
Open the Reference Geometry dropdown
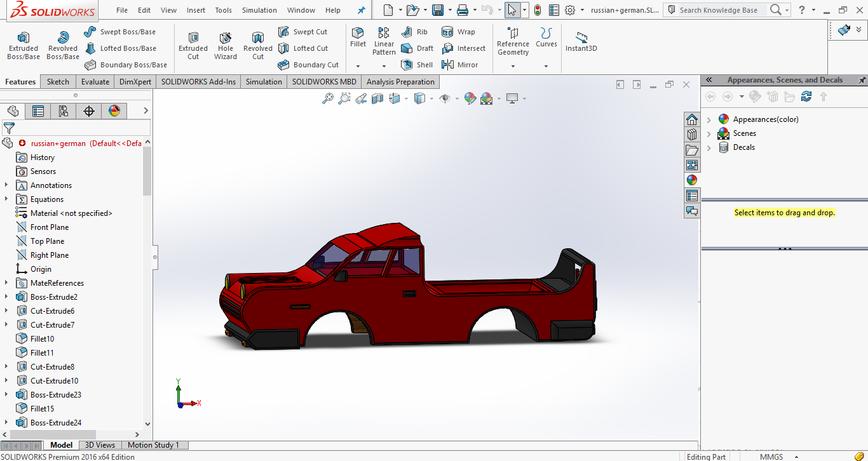[513, 66]
